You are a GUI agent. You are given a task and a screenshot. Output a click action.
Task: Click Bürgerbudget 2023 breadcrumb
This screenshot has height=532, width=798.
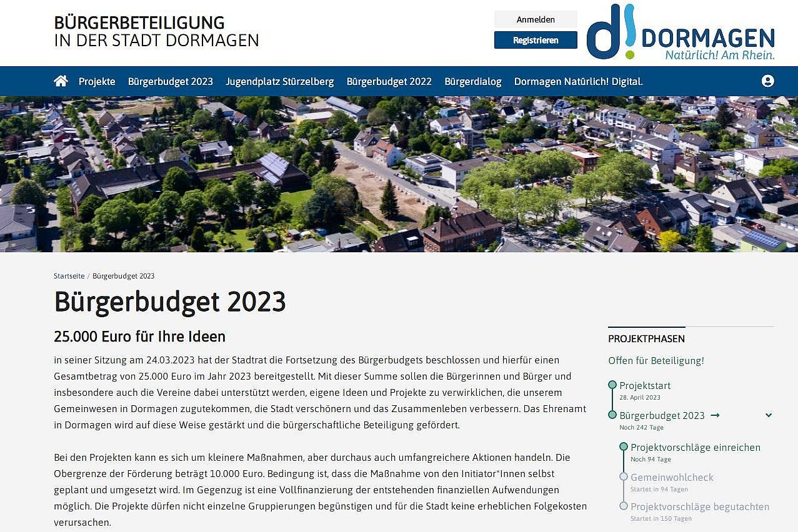124,276
